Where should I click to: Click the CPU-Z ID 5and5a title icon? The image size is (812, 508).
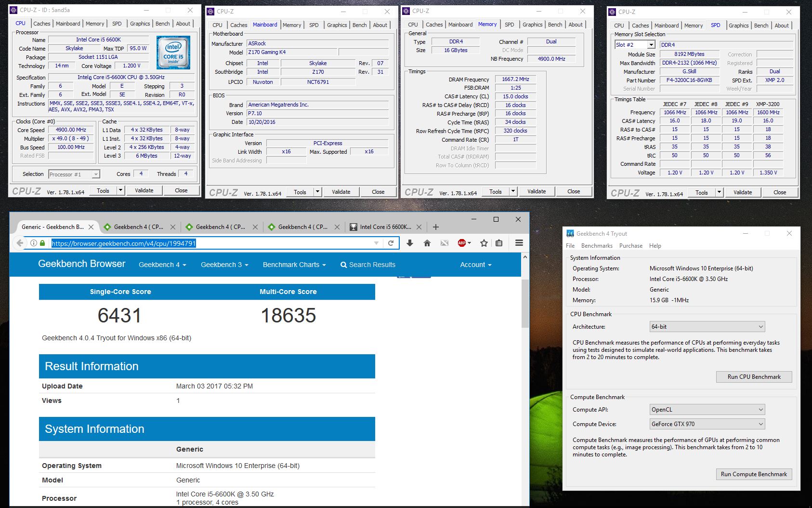pyautogui.click(x=14, y=10)
